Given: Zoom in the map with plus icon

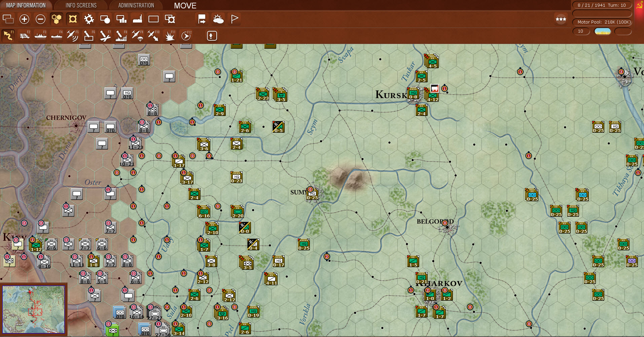Looking at the screenshot, I should (24, 19).
